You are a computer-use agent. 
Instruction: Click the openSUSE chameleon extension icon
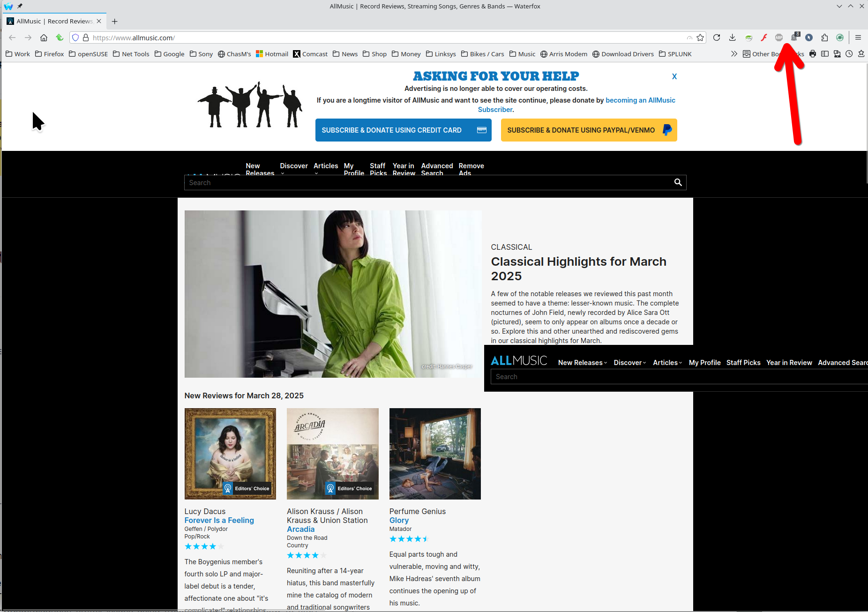click(748, 37)
